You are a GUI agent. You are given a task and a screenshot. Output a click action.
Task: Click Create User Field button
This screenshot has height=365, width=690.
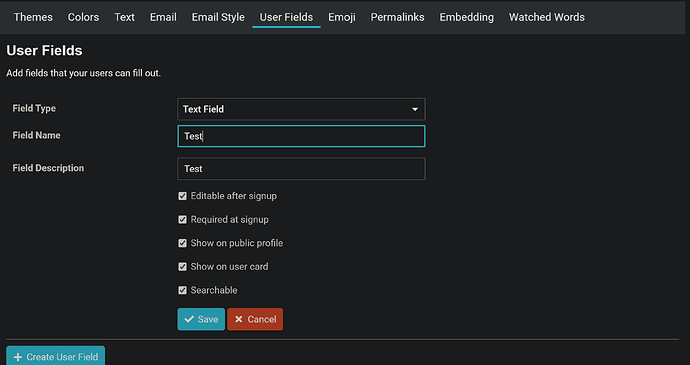pyautogui.click(x=55, y=356)
